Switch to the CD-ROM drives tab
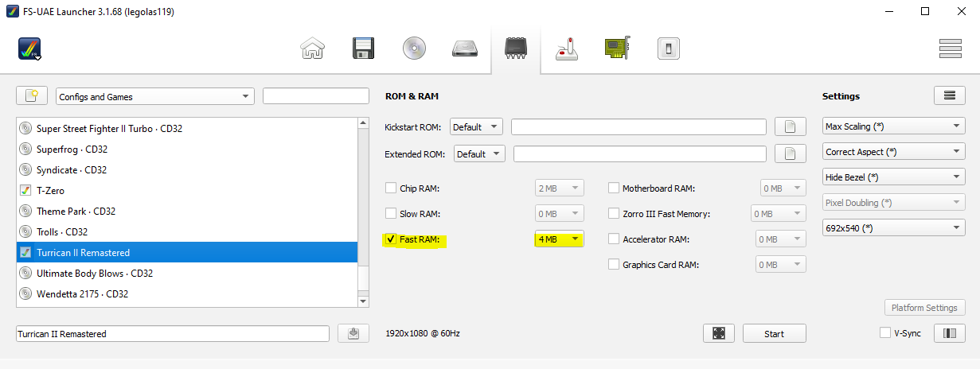This screenshot has width=980, height=369. click(414, 49)
